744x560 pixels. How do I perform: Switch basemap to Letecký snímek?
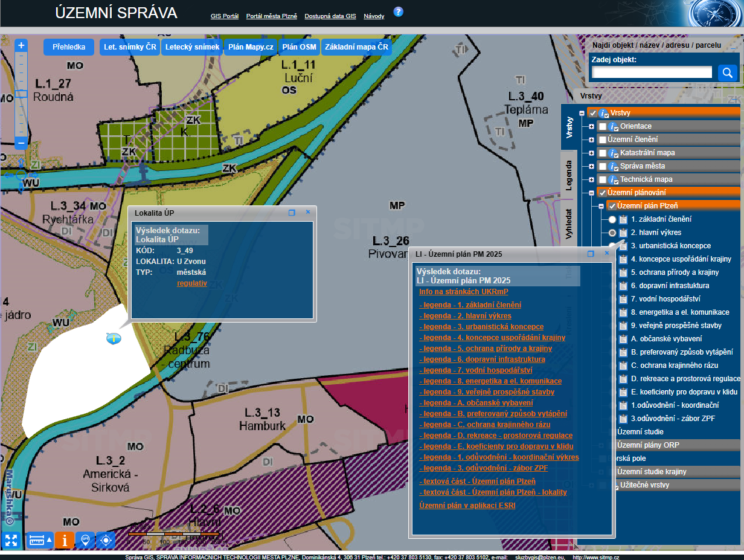(x=192, y=47)
